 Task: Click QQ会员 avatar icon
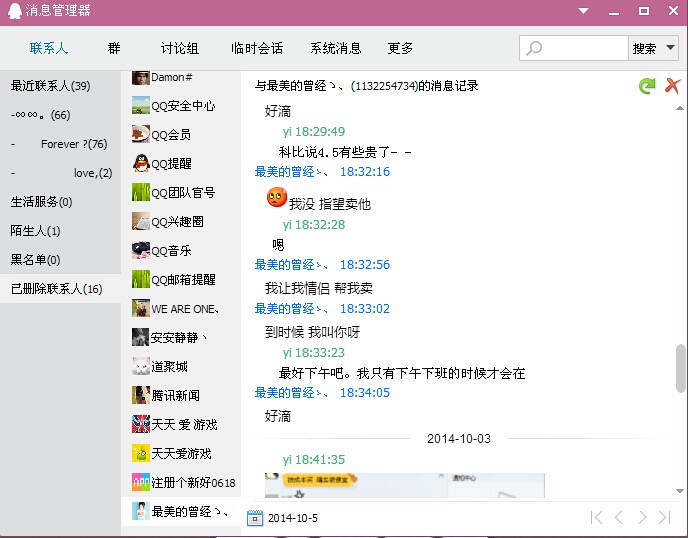tap(140, 135)
